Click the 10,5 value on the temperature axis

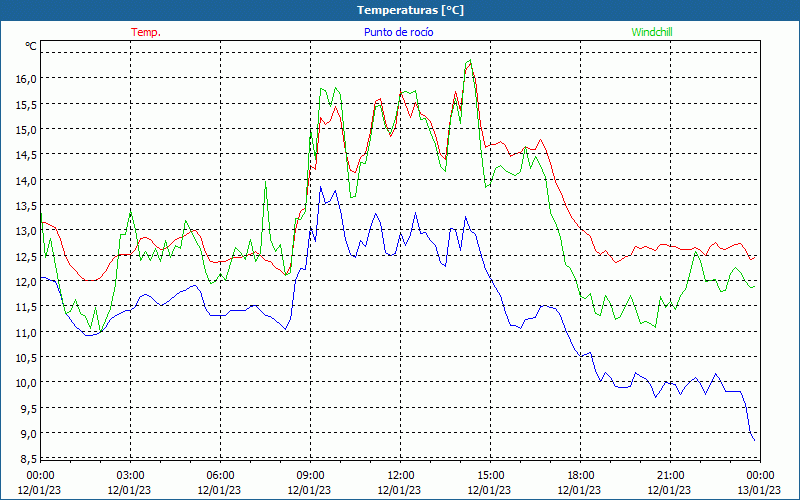[28, 358]
